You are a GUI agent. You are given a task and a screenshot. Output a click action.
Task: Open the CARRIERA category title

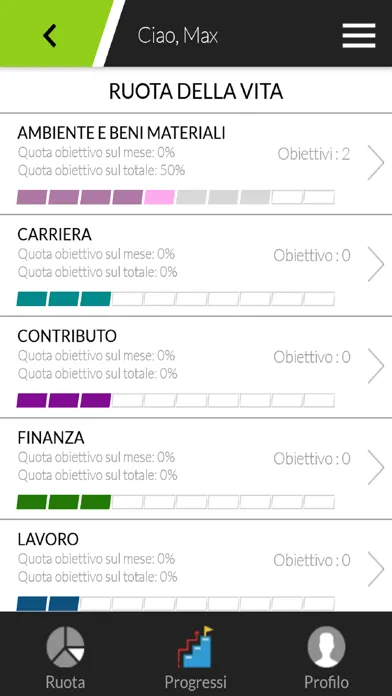click(55, 235)
